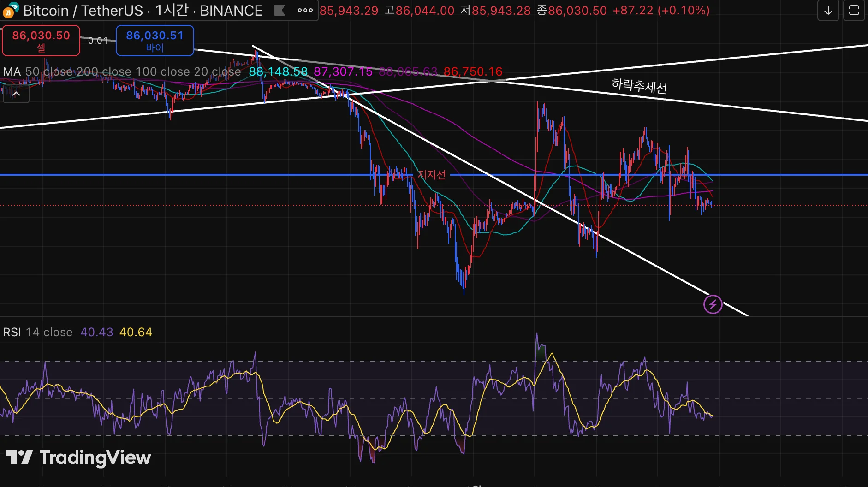Click the high price 86,044.00 in header

(425, 10)
